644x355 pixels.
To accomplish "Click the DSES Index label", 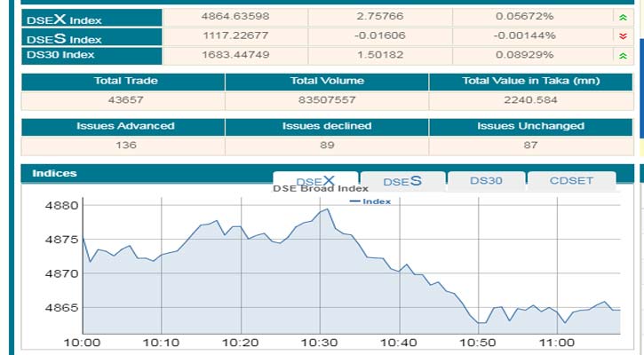I will (x=64, y=37).
